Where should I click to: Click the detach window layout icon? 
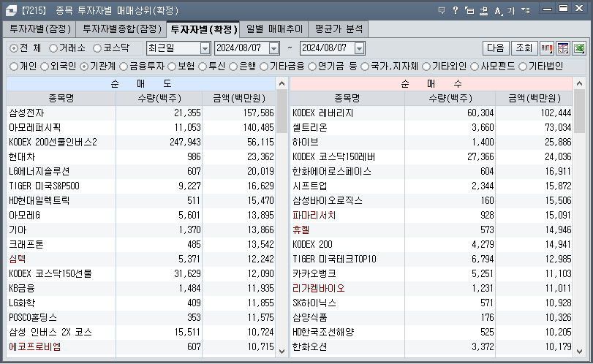469,10
